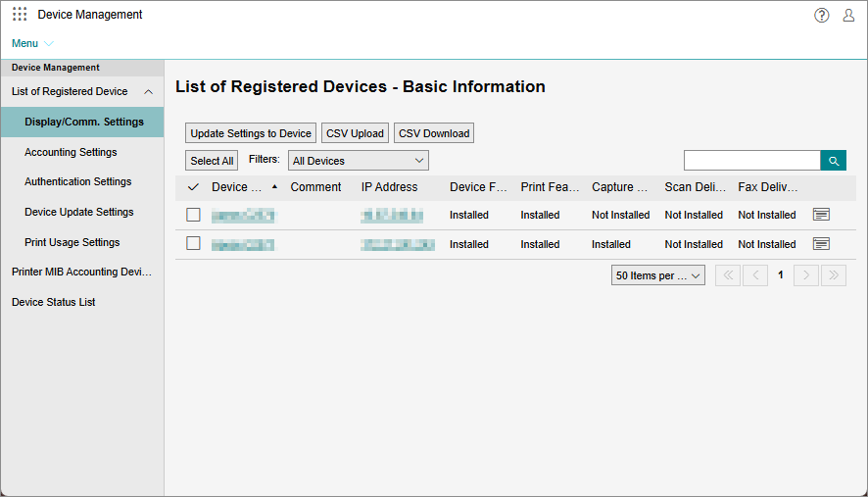Open details icon for second device row

[821, 244]
